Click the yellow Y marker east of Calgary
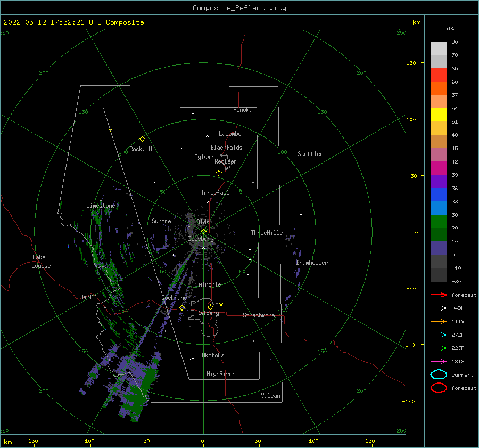 tap(221, 305)
